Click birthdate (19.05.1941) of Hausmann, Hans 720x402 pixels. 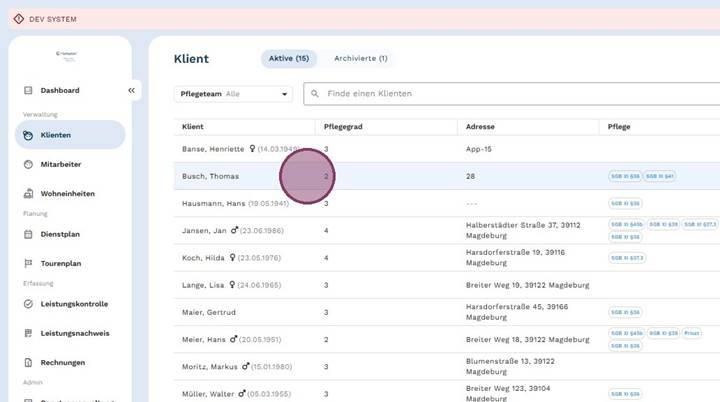pyautogui.click(x=269, y=203)
